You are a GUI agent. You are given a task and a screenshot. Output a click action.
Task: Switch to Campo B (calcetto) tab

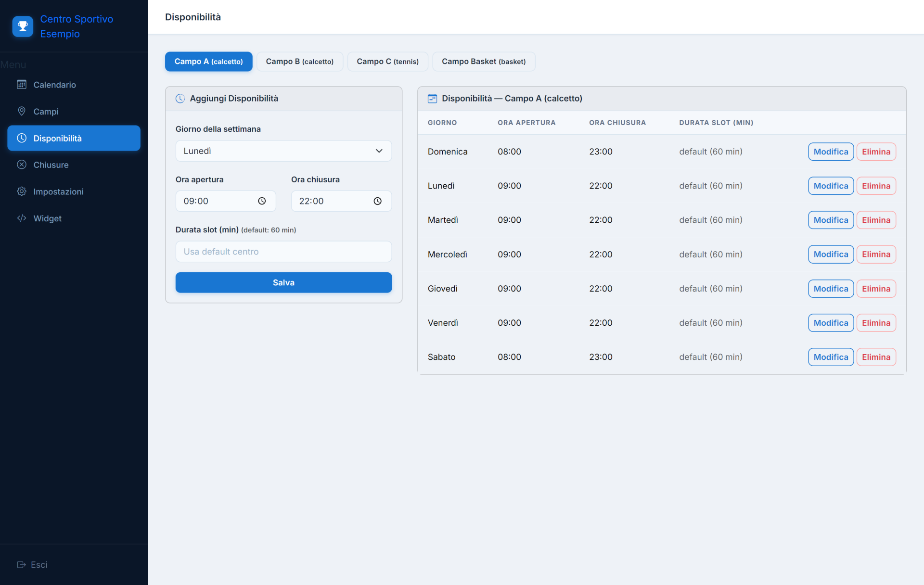[x=299, y=62]
